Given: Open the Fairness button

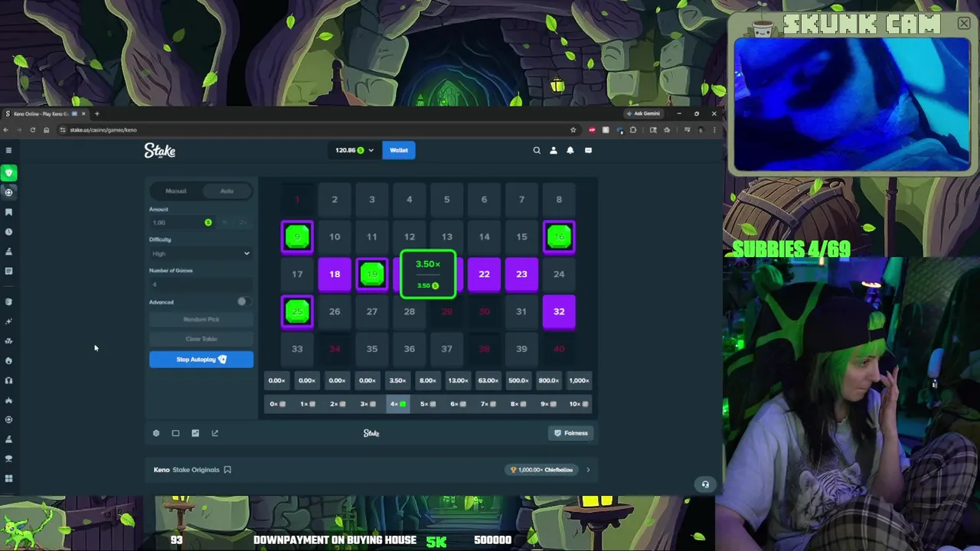Looking at the screenshot, I should [x=571, y=433].
